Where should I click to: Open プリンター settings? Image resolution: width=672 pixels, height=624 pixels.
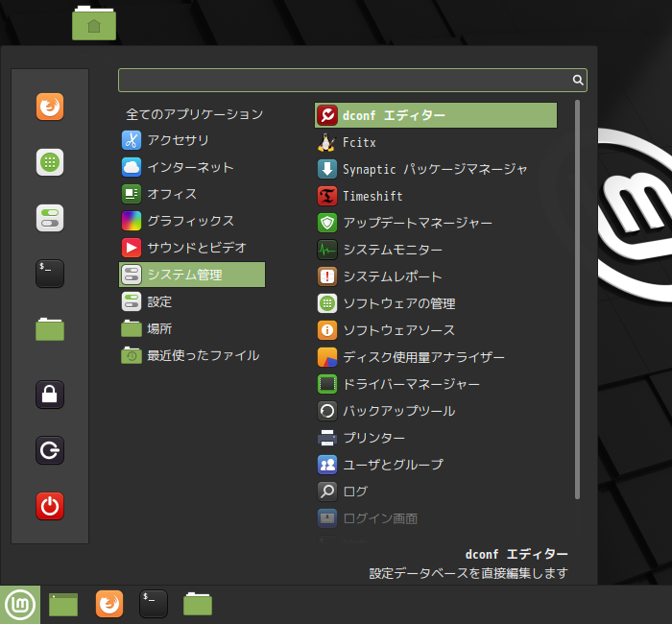tap(436, 438)
